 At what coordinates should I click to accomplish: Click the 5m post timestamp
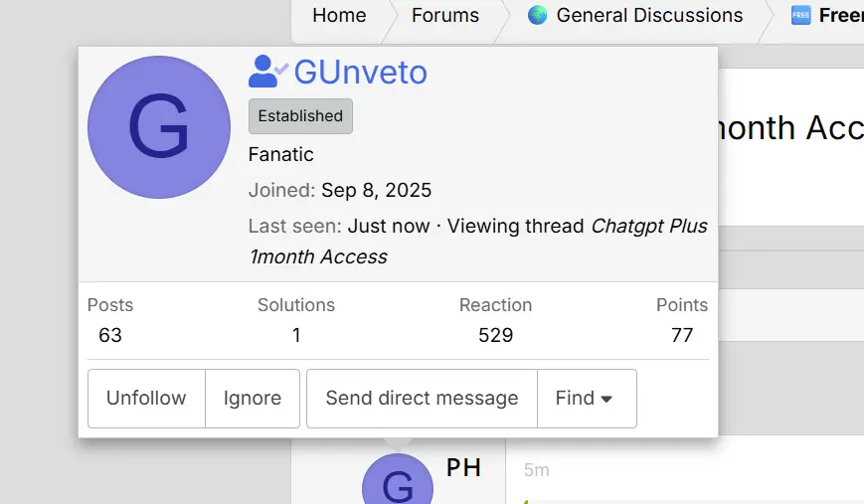536,470
